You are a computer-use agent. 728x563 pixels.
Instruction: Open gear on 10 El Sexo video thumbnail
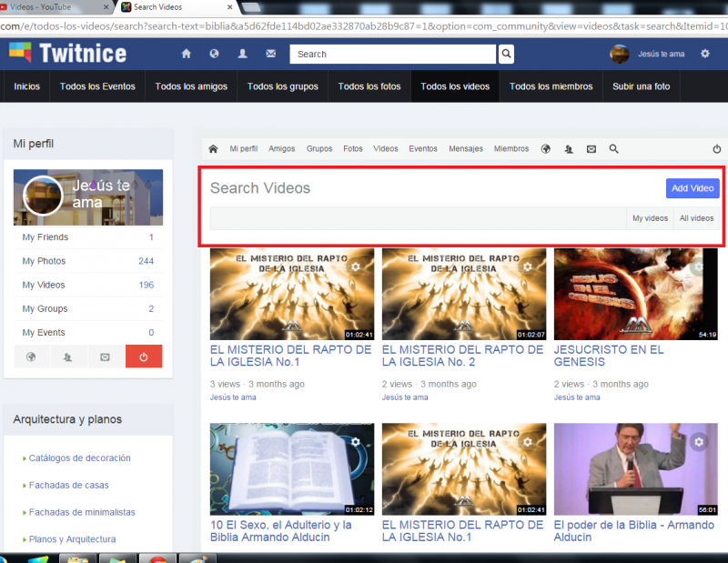356,442
